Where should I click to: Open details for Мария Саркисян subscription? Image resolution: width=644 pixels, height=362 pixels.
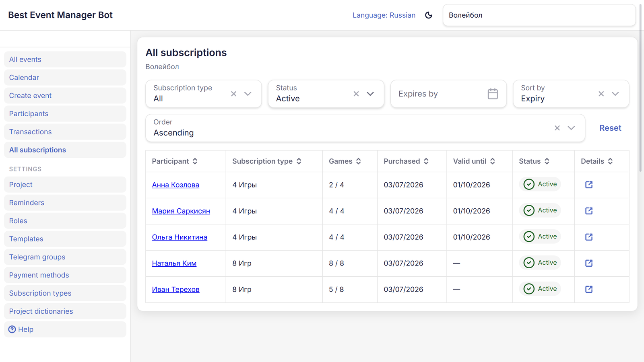[x=589, y=211]
